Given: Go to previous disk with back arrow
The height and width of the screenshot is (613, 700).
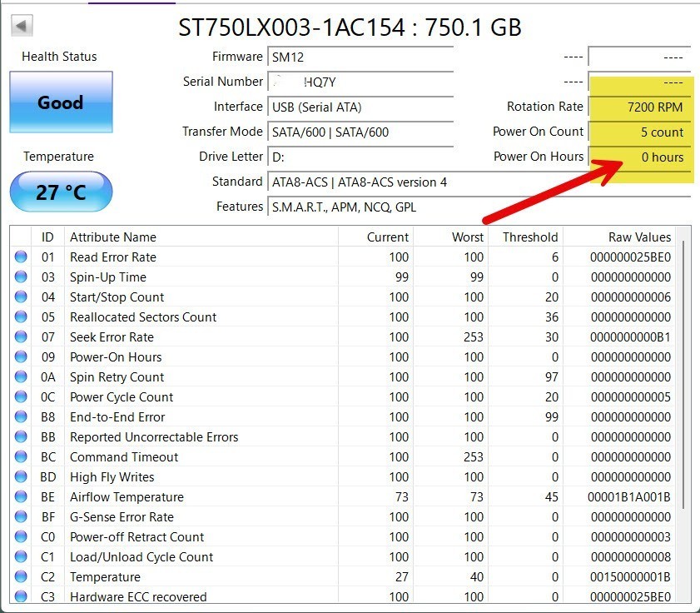Looking at the screenshot, I should 22,26.
